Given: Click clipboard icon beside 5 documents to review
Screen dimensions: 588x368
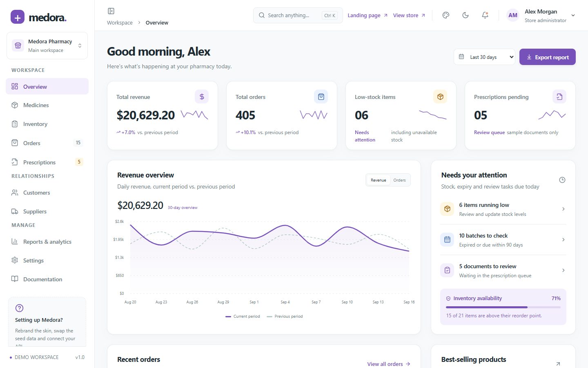Looking at the screenshot, I should click(x=447, y=270).
